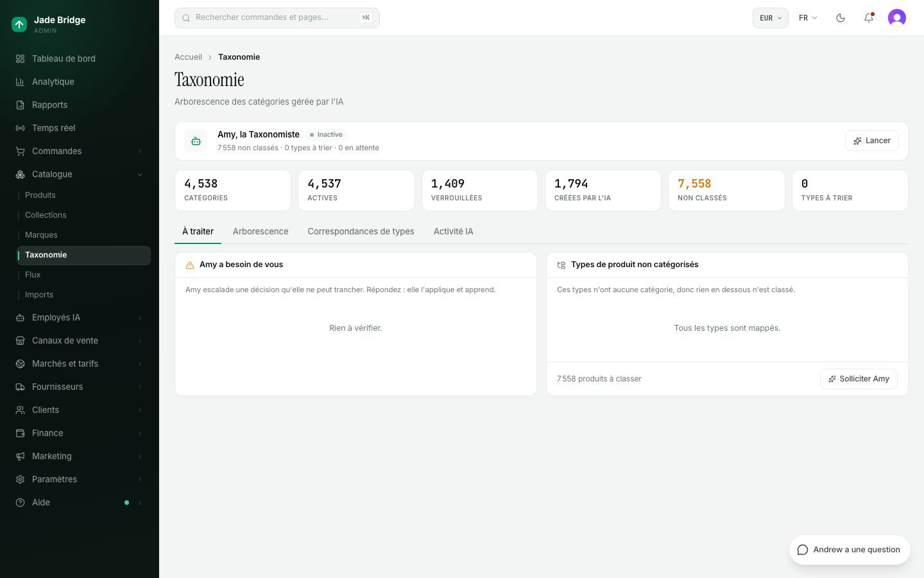
Task: Click the Non classés 7,558 stat card
Action: [x=726, y=190]
